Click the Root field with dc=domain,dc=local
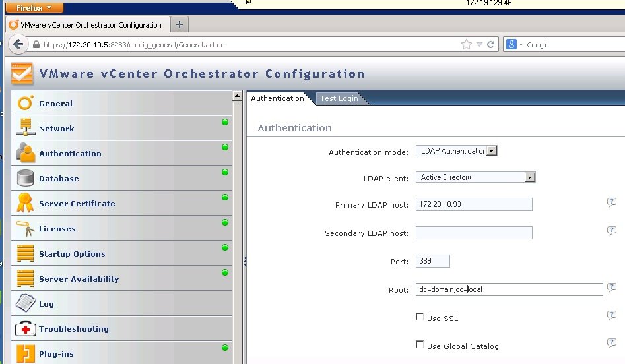 (x=509, y=289)
